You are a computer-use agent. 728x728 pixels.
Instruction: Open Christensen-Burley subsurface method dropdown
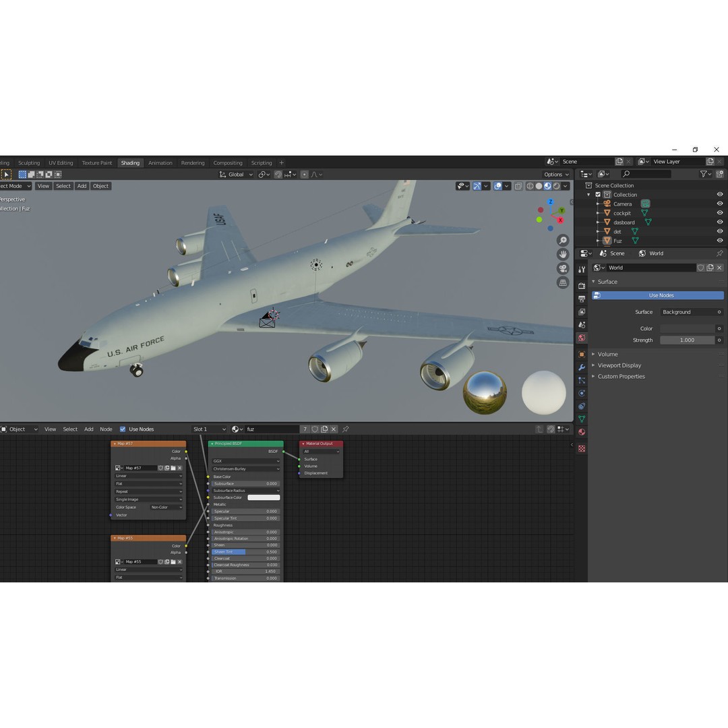[x=245, y=469]
